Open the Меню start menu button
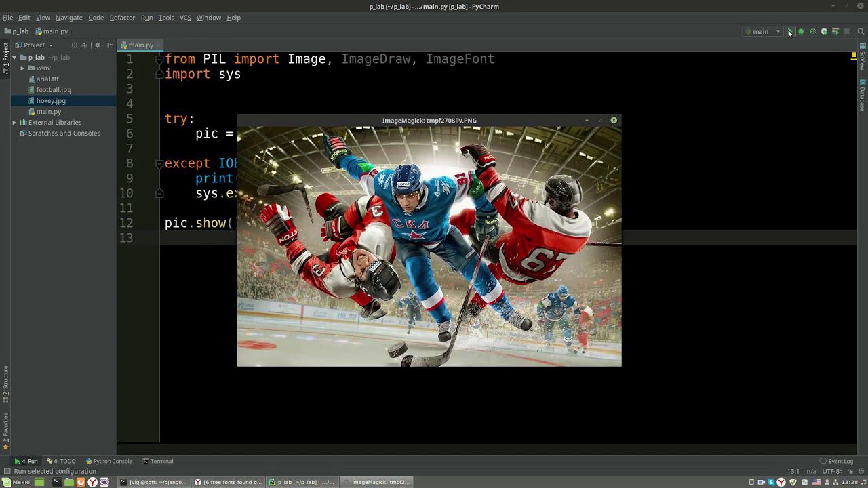The height and width of the screenshot is (488, 868). click(16, 483)
